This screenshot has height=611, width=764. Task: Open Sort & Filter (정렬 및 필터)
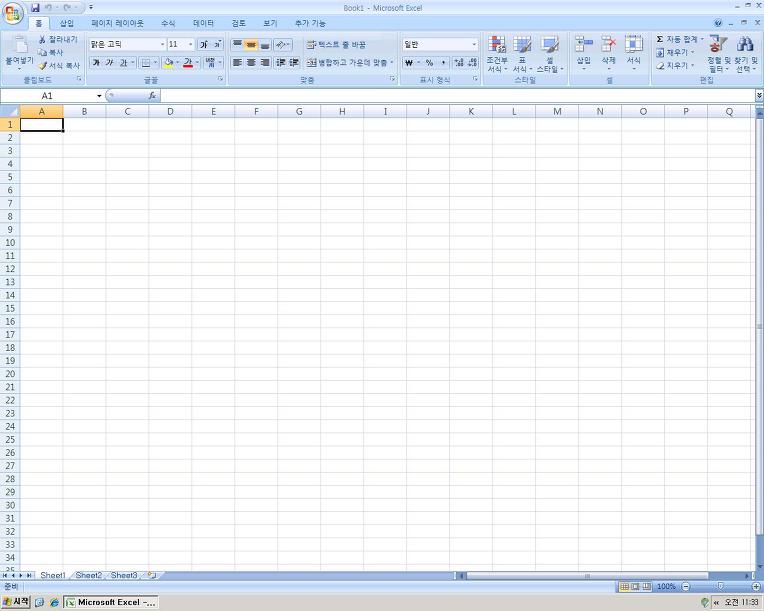(719, 54)
